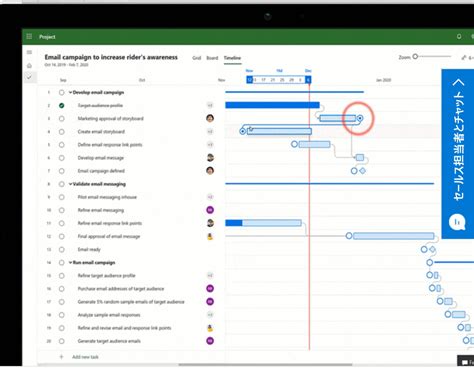Mark Create email storyboard task complete
This screenshot has height=369, width=474.
coord(61,132)
